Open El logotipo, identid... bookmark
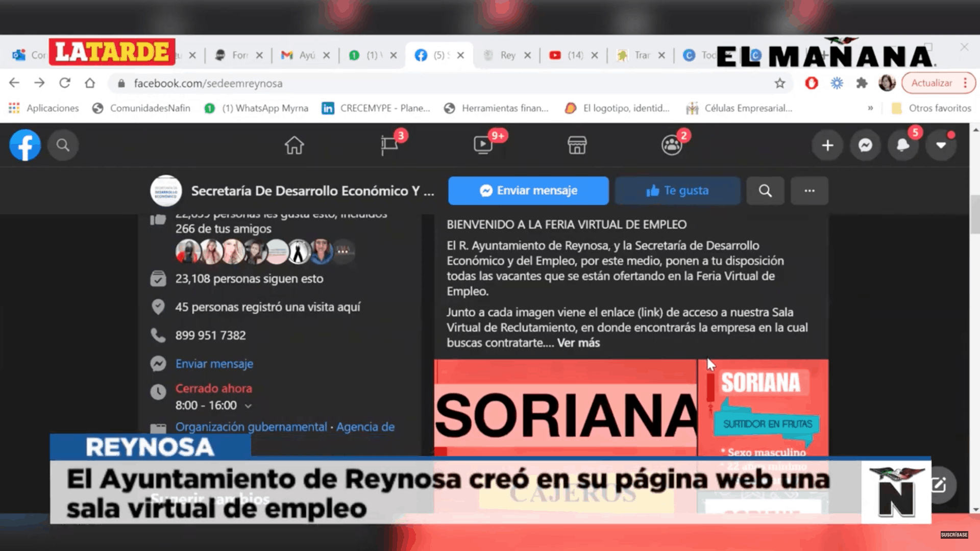980x551 pixels. (x=618, y=108)
